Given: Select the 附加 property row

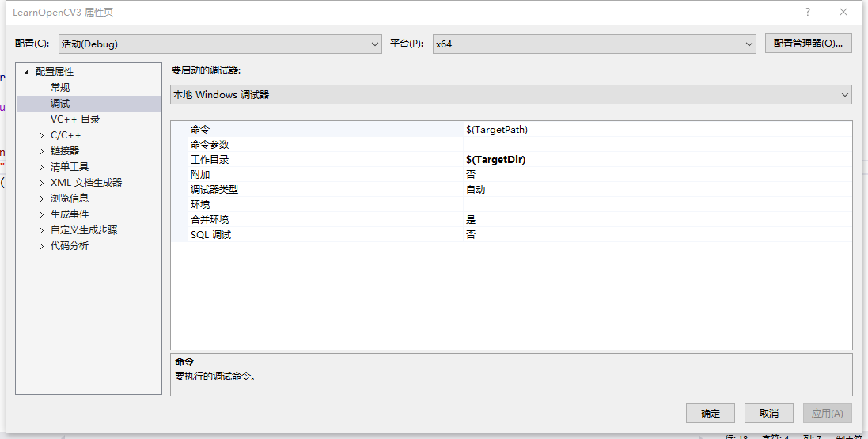Looking at the screenshot, I should tap(511, 174).
